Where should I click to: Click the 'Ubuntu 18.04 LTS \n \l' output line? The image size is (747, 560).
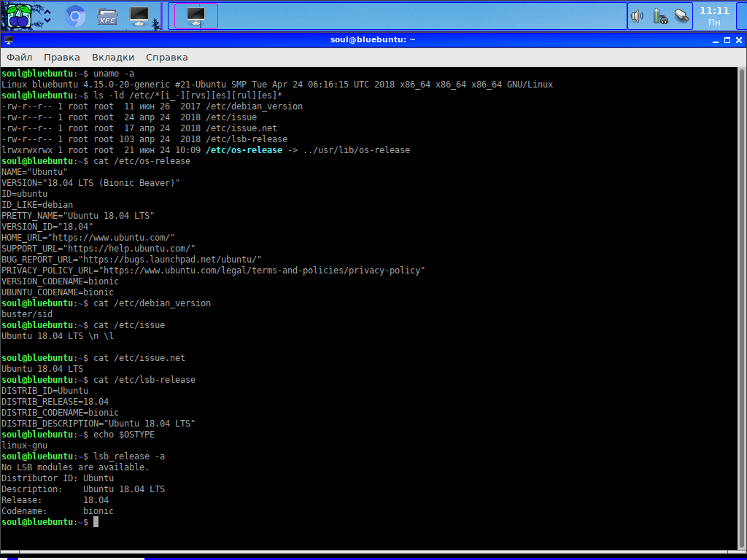58,336
